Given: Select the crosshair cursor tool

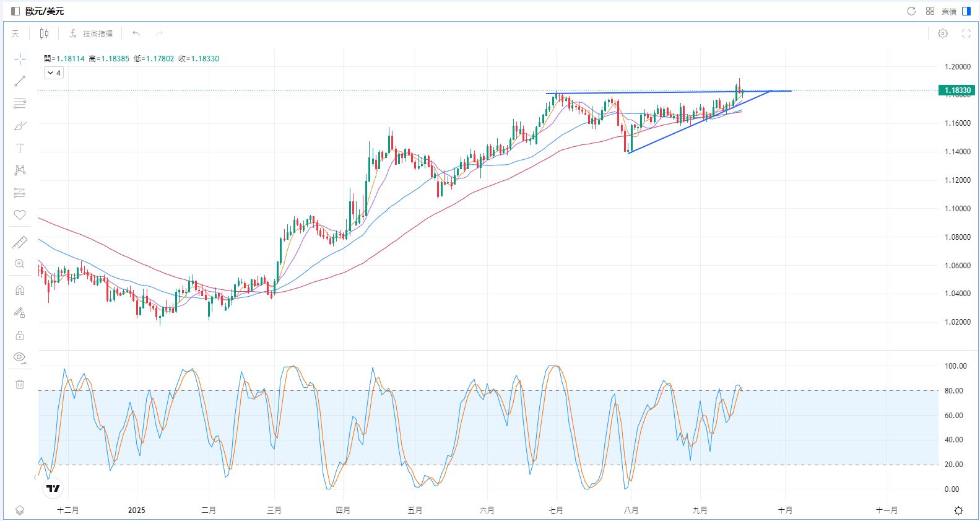Looking at the screenshot, I should 20,59.
